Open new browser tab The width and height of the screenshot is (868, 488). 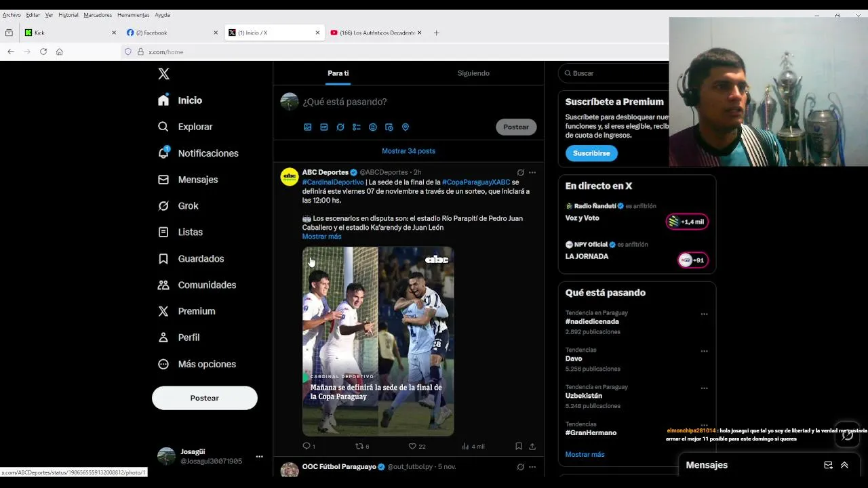click(x=436, y=33)
